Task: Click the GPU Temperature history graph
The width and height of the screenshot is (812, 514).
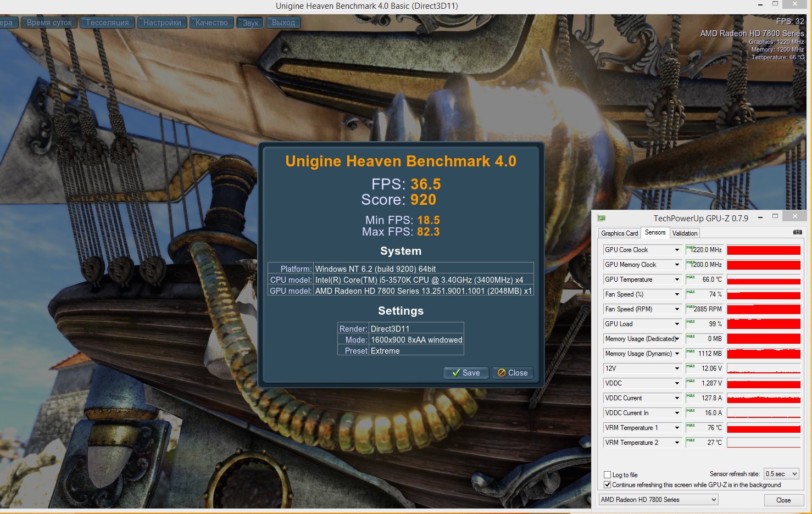Action: pos(764,280)
